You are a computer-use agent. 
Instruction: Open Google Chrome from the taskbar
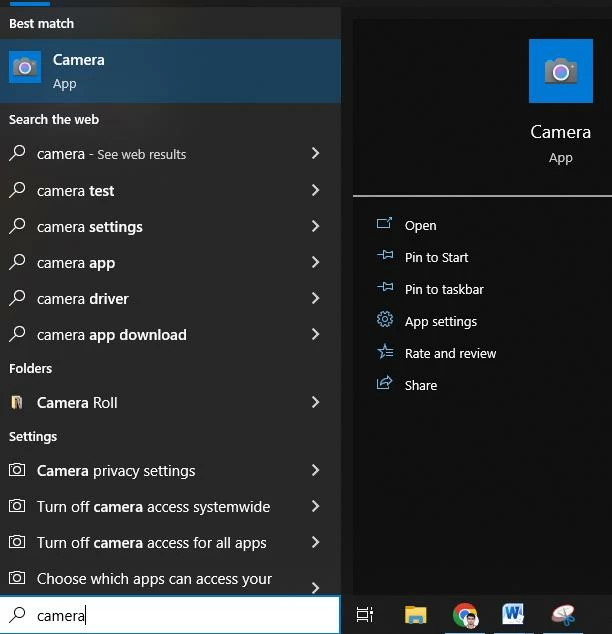[465, 614]
